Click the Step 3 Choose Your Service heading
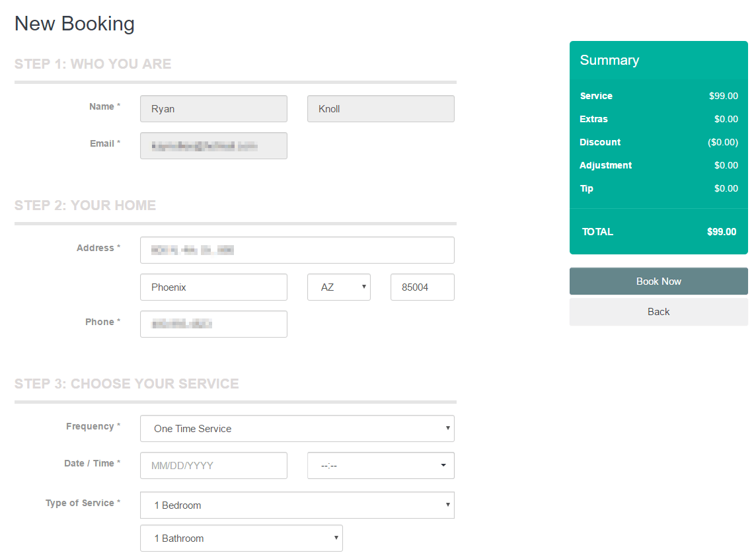The height and width of the screenshot is (557, 756). point(127,384)
